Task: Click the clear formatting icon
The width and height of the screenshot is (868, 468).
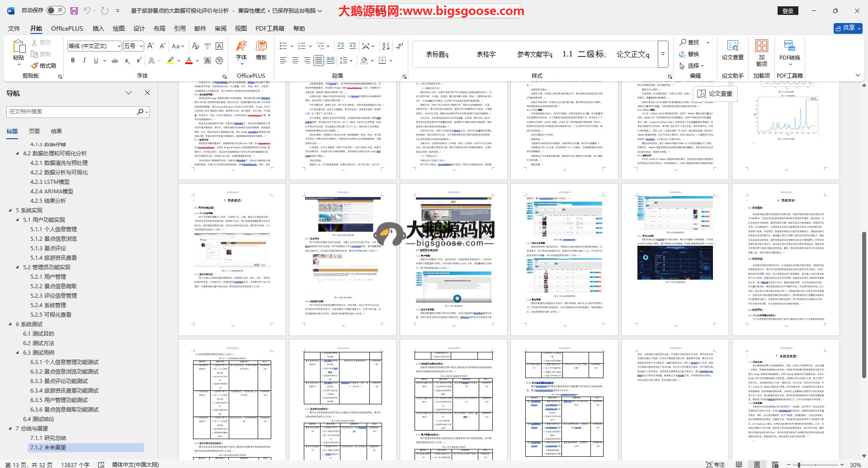Action: point(195,46)
